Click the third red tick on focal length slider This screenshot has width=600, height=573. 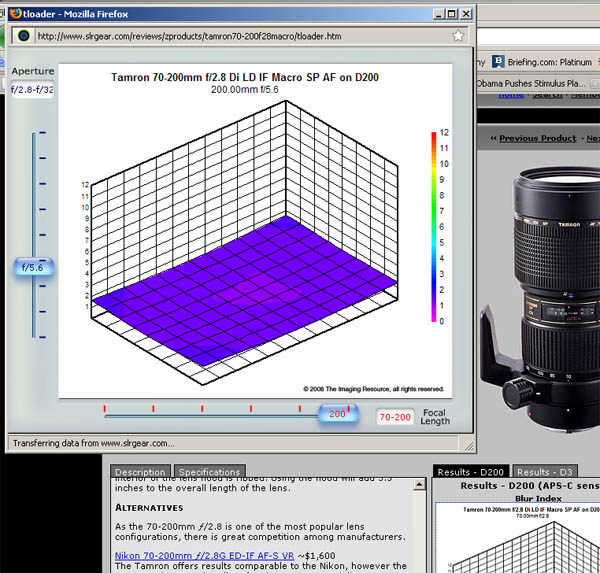(202, 409)
